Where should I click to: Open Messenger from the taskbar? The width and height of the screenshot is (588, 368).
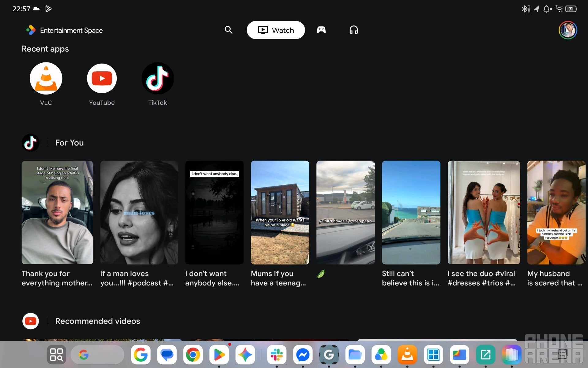pyautogui.click(x=303, y=355)
